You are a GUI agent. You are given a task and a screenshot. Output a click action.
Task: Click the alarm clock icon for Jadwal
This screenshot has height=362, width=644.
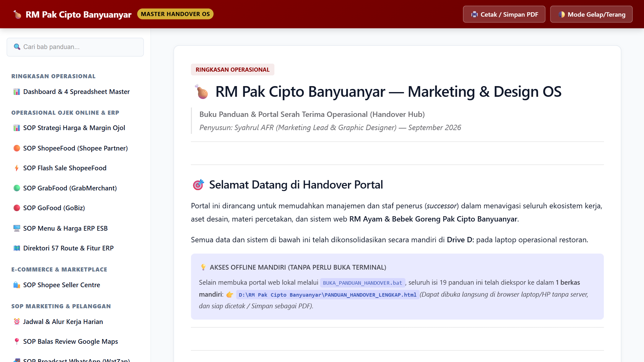pyautogui.click(x=17, y=321)
